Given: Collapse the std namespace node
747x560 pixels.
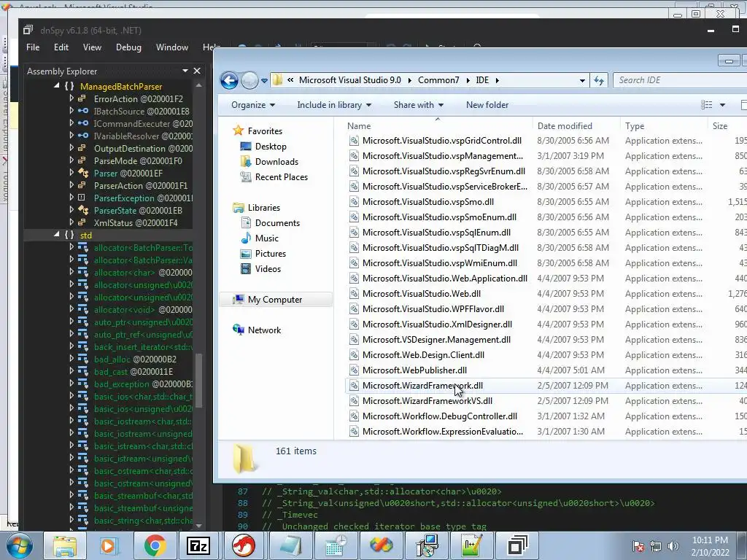Looking at the screenshot, I should click(x=57, y=234).
